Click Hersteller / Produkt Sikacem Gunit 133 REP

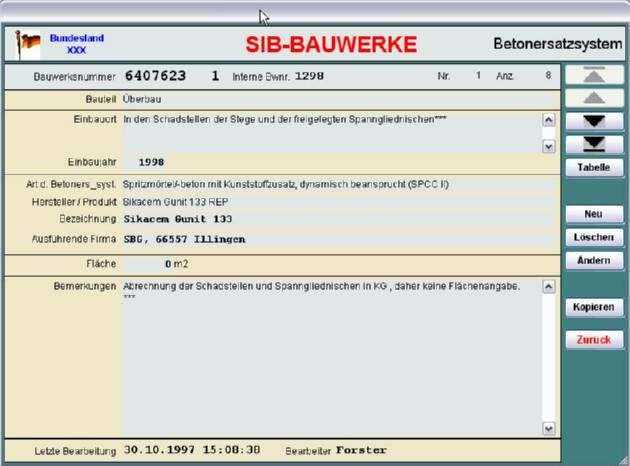pos(176,202)
